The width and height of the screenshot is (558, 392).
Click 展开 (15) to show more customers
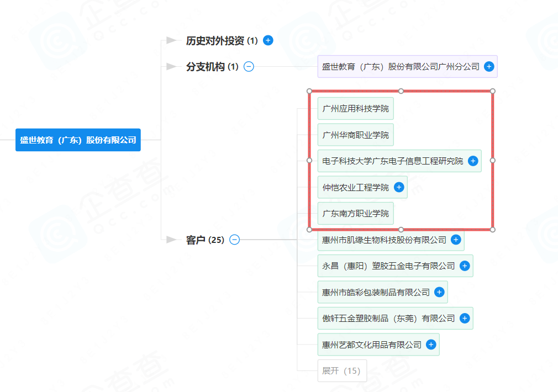(x=342, y=370)
